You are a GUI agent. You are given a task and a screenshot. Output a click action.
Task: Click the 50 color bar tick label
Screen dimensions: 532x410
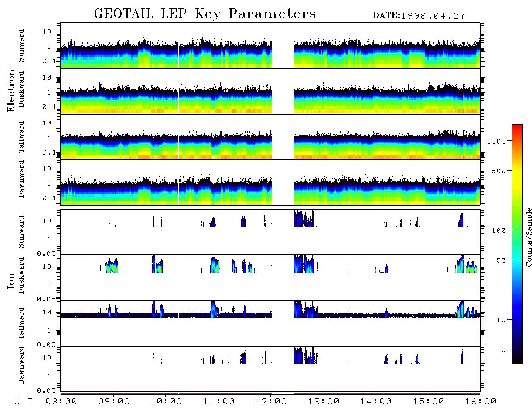501,260
